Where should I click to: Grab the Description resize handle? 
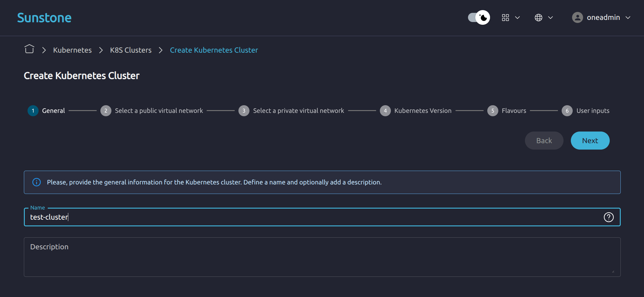(613, 271)
